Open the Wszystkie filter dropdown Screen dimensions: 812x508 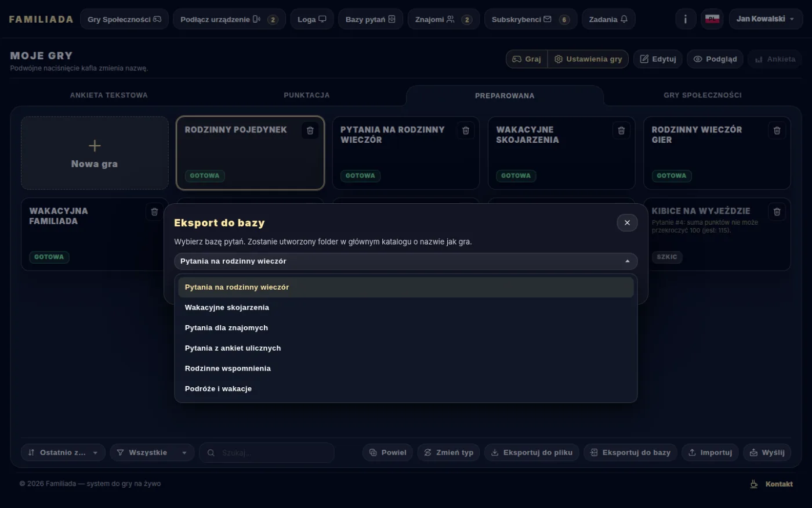[152, 452]
